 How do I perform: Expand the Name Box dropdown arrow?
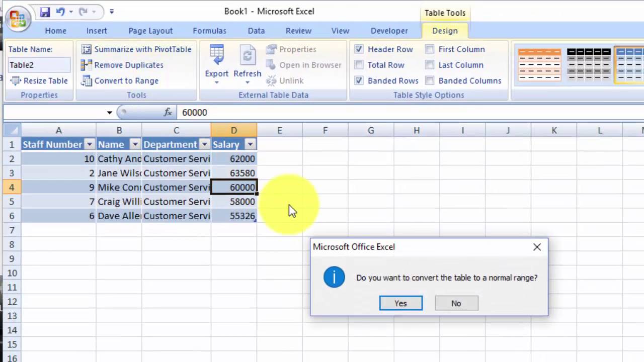109,113
